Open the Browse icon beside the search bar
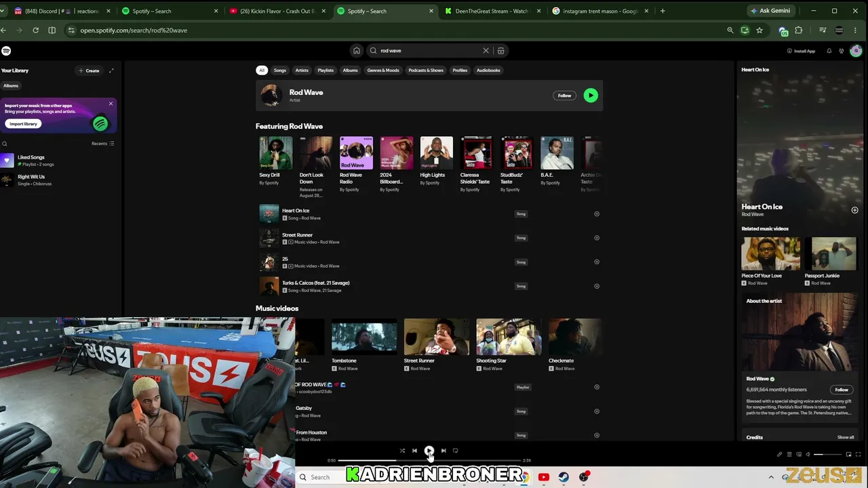The width and height of the screenshot is (868, 488). pos(501,51)
